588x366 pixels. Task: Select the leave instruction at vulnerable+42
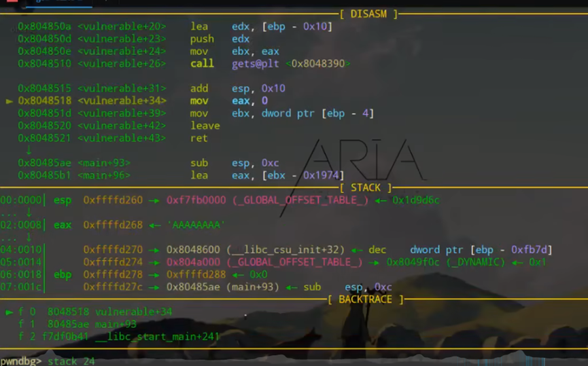(x=205, y=126)
